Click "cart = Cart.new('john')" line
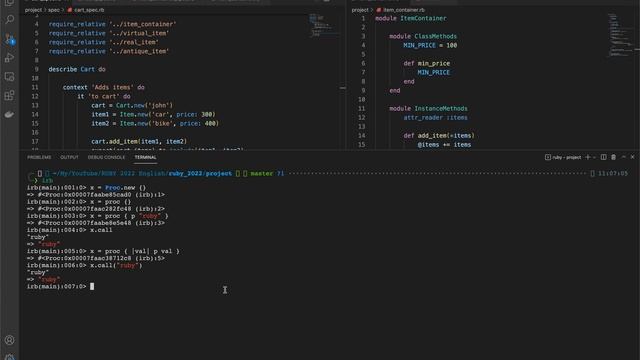Image resolution: width=640 pixels, height=360 pixels. pos(132,105)
